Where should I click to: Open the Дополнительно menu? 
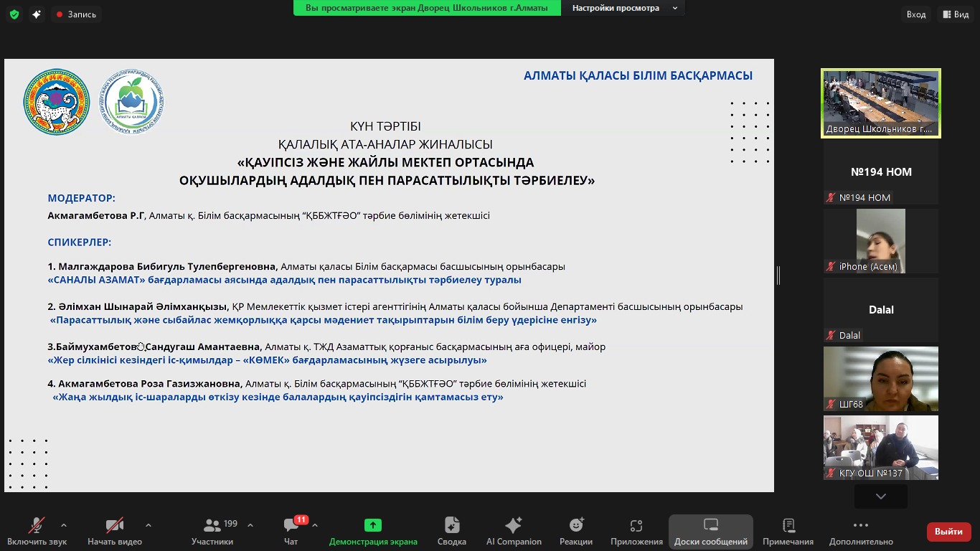[860, 531]
